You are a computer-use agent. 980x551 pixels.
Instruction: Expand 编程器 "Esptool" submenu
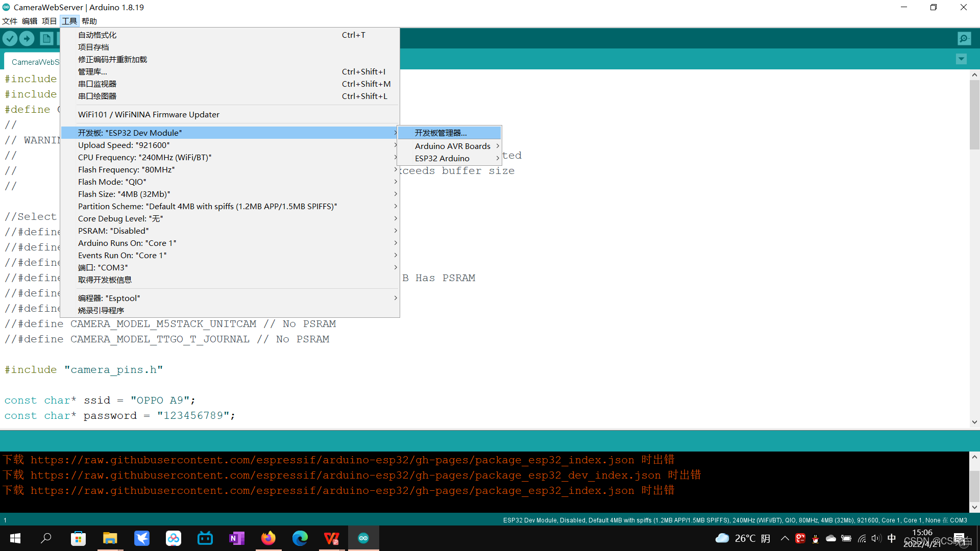(230, 298)
